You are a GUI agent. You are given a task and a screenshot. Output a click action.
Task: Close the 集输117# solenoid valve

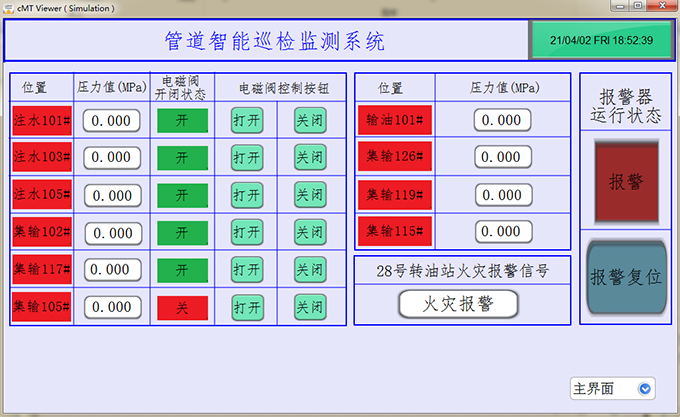coord(310,269)
